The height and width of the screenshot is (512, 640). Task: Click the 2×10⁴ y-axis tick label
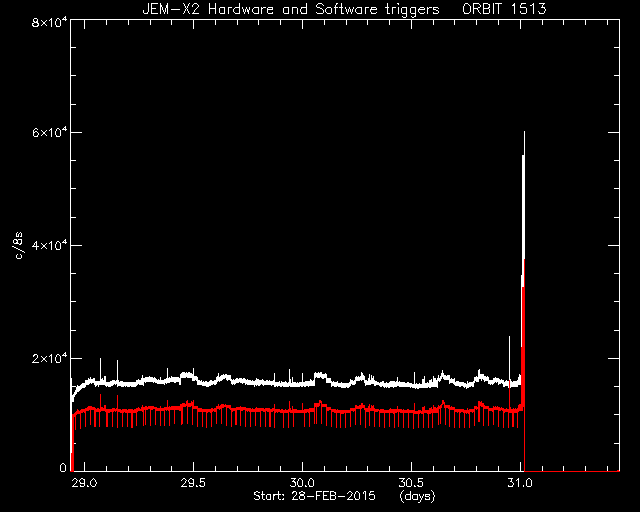pyautogui.click(x=49, y=358)
